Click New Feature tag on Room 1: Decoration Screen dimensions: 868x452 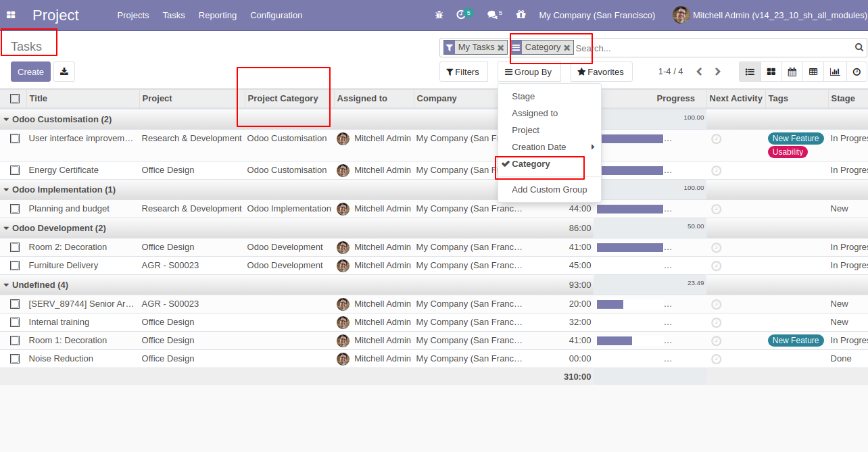796,341
